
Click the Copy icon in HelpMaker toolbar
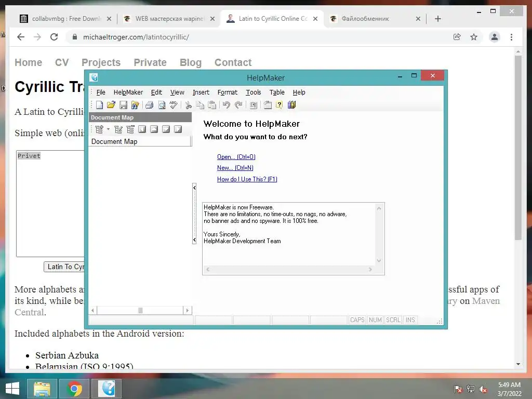click(x=200, y=105)
